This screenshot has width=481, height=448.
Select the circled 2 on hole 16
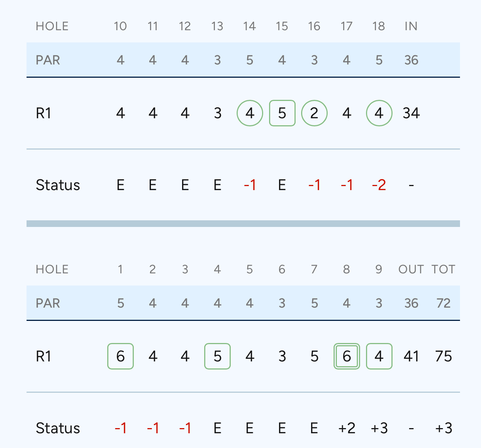[x=314, y=113]
